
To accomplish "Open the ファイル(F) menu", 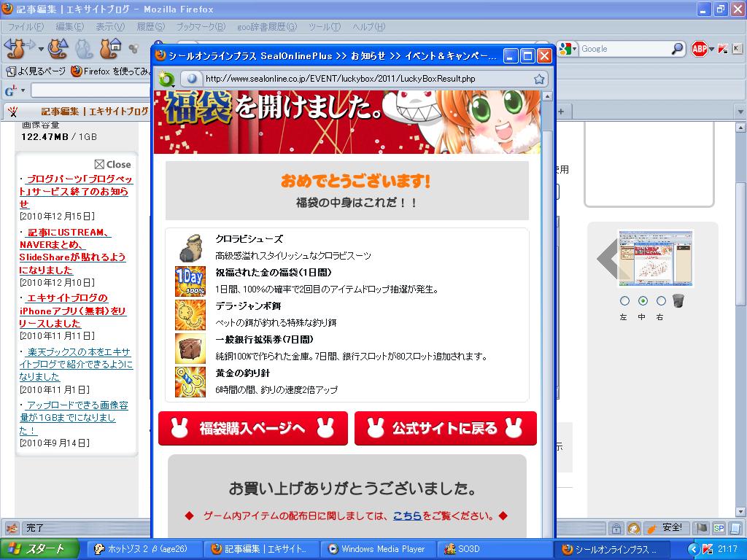I will coord(26,27).
